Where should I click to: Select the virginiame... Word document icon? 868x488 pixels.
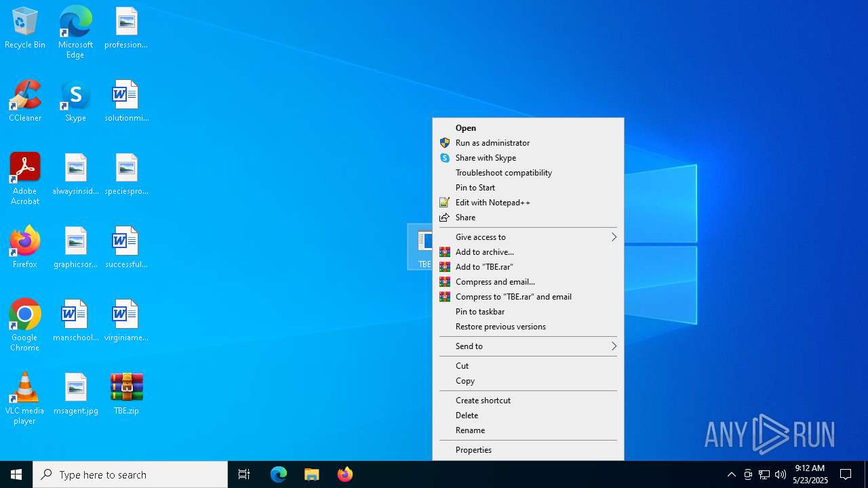[126, 321]
